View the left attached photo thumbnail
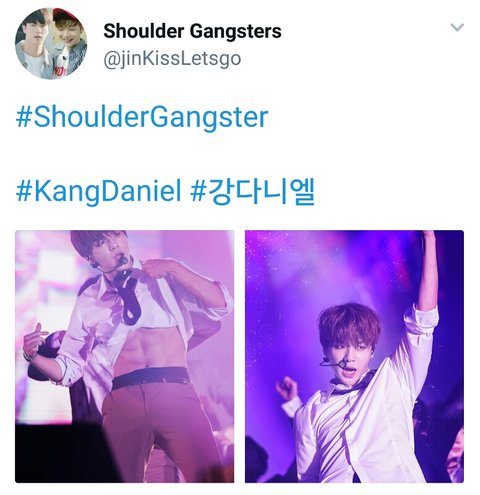 click(125, 356)
